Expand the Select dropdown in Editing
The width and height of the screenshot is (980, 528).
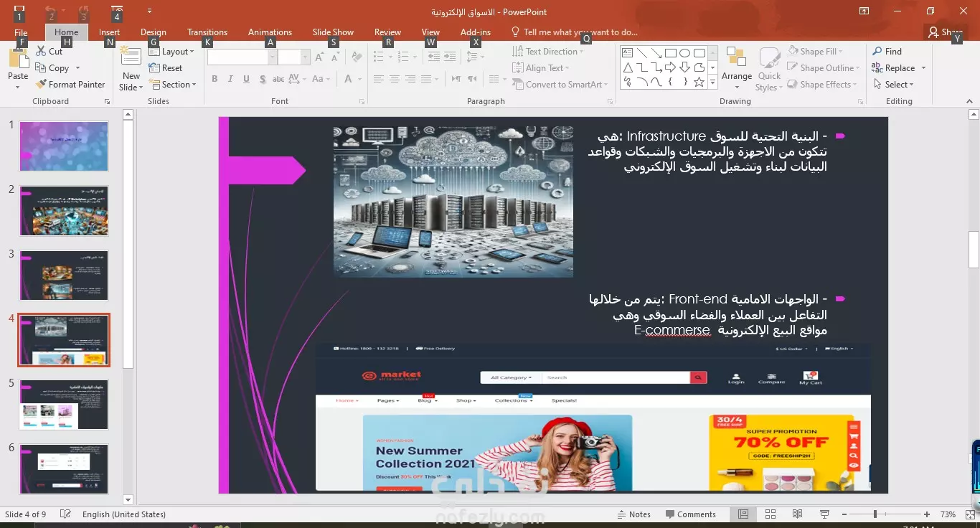coord(894,85)
